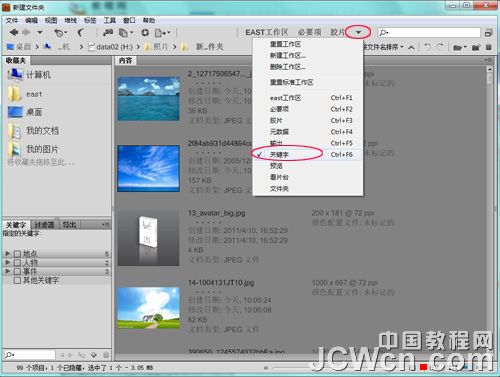Viewport: 500px width, 377px height.
Task: Select checked 关键字 workspace entry
Action: 308,154
